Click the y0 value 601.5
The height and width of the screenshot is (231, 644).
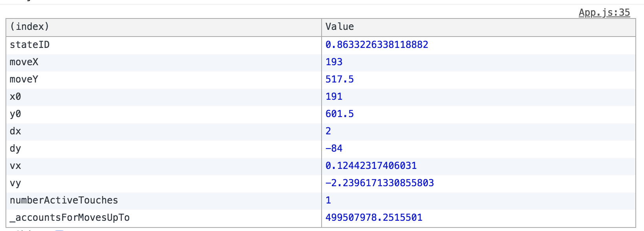point(340,114)
